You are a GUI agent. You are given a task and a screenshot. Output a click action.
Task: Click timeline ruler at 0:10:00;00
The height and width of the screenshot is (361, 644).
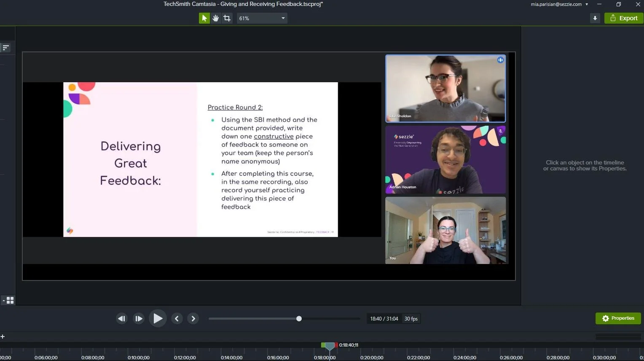139,358
